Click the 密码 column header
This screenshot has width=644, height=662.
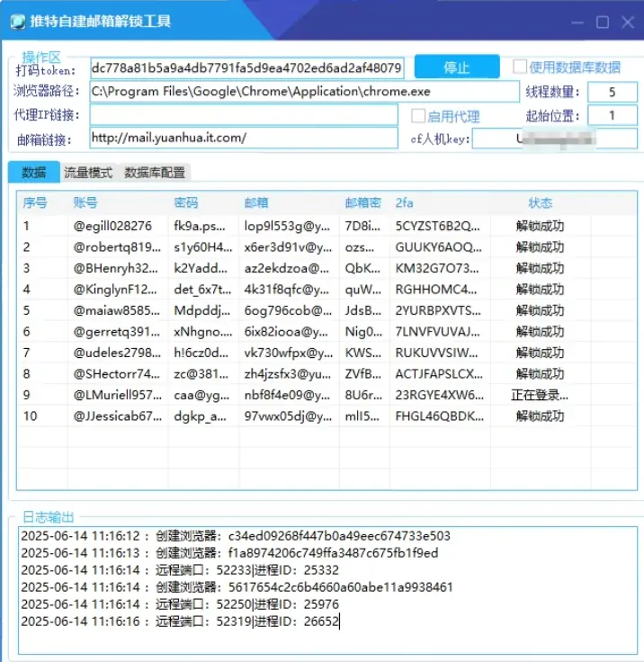[186, 203]
